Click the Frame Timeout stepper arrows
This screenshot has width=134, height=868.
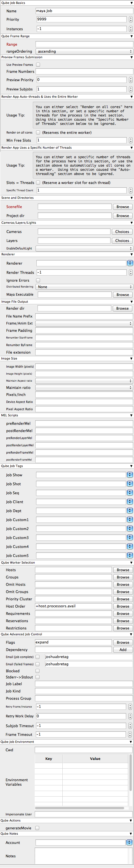click(x=130, y=734)
